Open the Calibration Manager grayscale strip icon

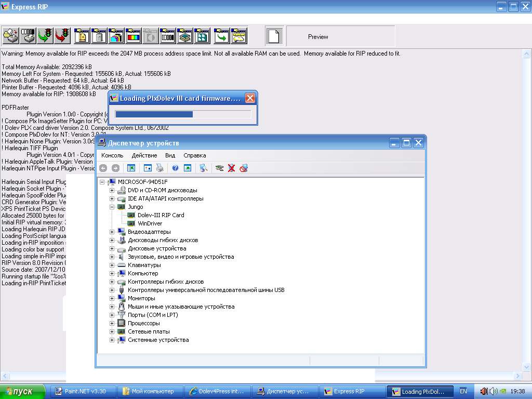tap(168, 36)
